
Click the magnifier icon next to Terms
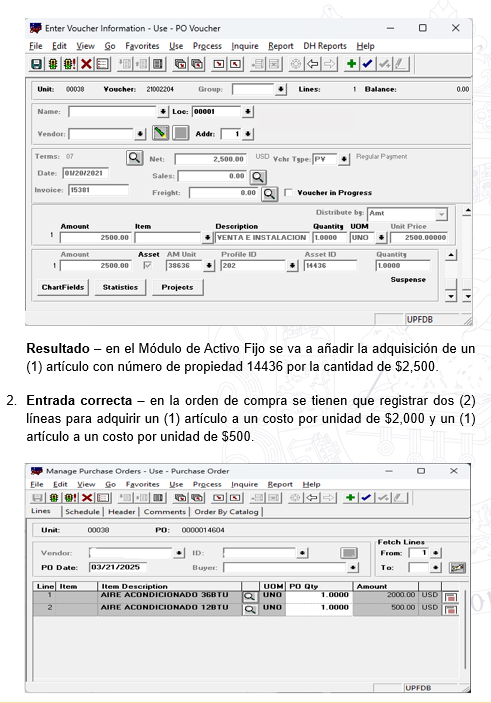(x=134, y=158)
